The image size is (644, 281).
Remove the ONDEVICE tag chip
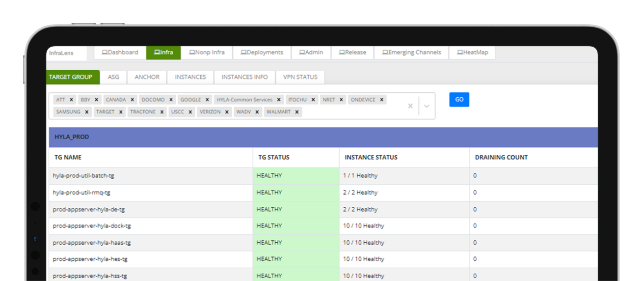click(382, 100)
